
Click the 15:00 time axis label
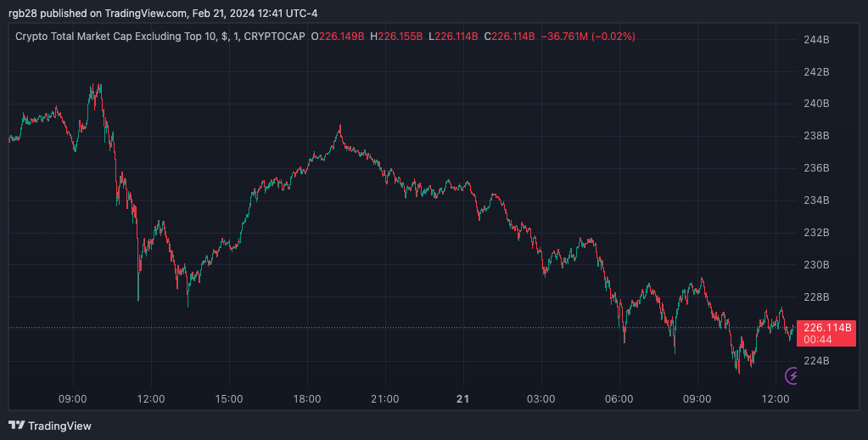coord(229,398)
